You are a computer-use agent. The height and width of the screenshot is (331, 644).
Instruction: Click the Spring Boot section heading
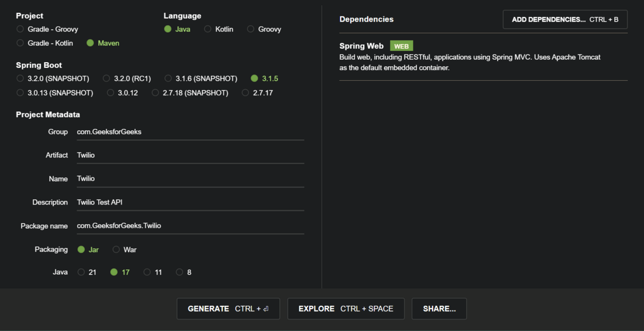click(39, 66)
